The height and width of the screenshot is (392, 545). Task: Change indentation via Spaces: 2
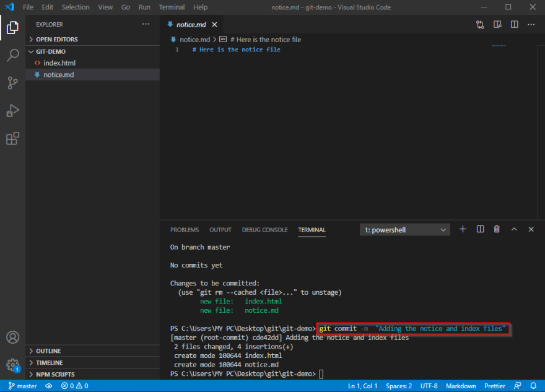point(399,386)
